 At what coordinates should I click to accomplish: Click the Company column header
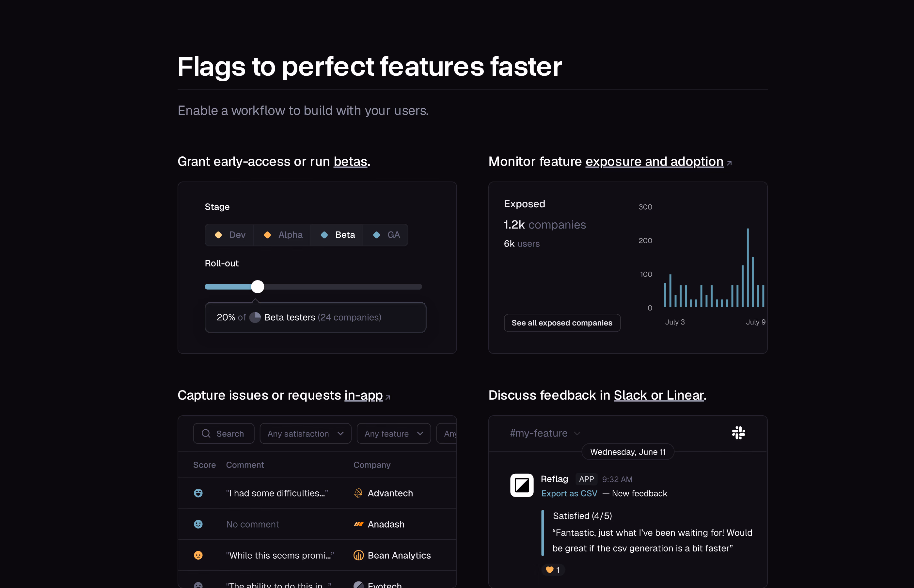(372, 465)
